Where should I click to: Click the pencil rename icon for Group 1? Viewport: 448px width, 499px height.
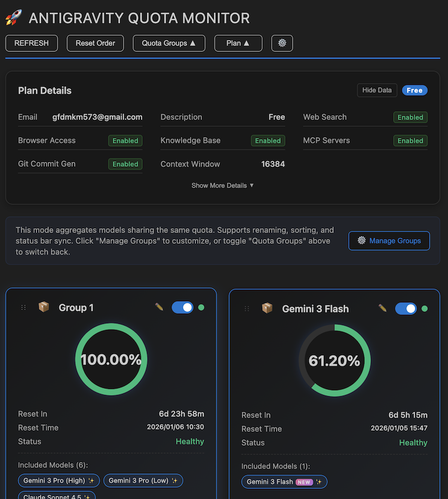coord(159,307)
